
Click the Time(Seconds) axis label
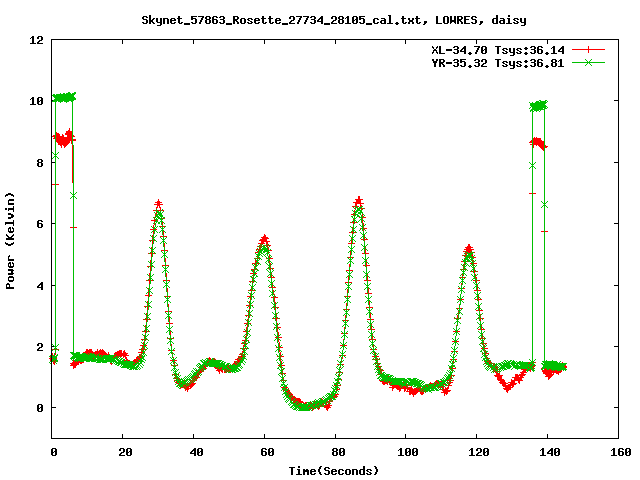point(334,471)
